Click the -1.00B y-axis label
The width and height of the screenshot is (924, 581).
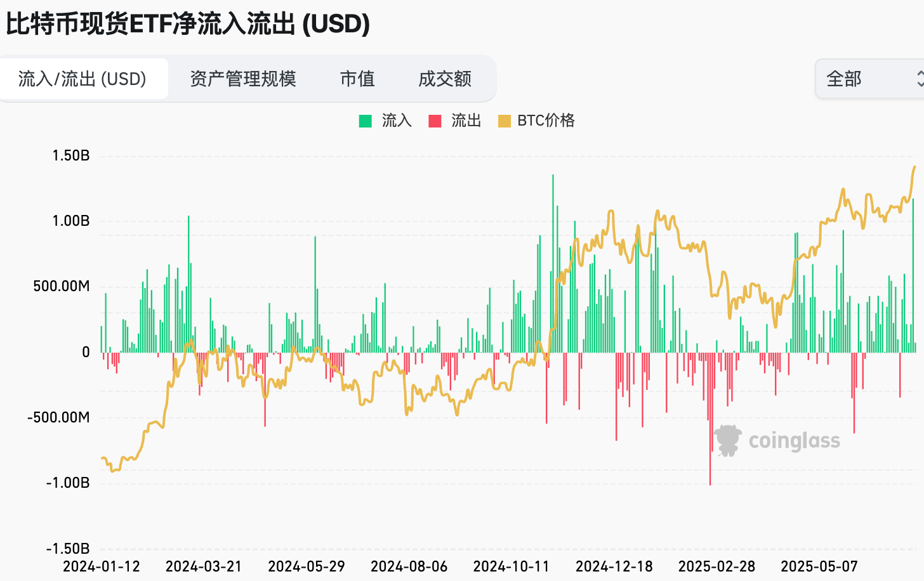(68, 483)
